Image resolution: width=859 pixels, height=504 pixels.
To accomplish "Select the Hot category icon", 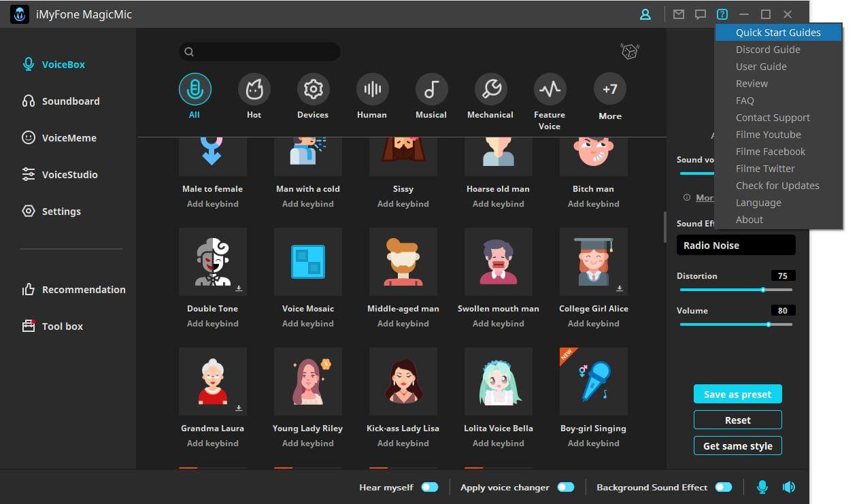I will click(254, 88).
